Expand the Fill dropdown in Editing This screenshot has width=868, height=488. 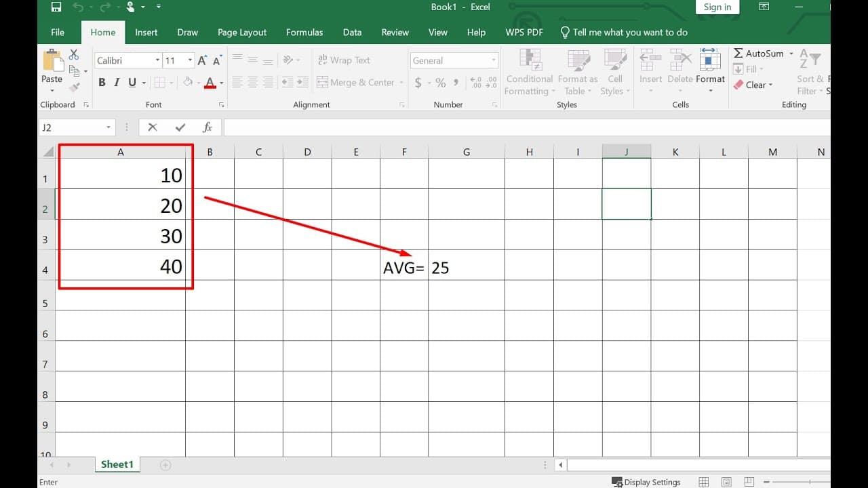click(x=761, y=69)
